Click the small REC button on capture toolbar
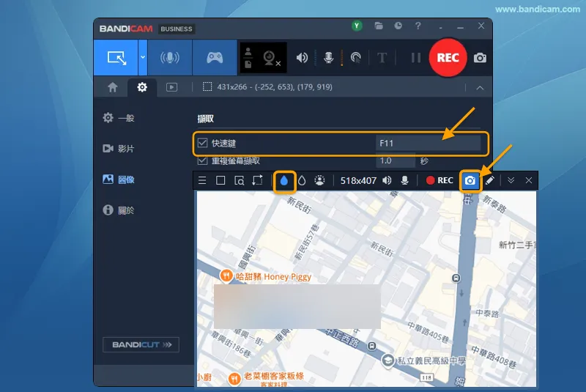 tap(439, 180)
